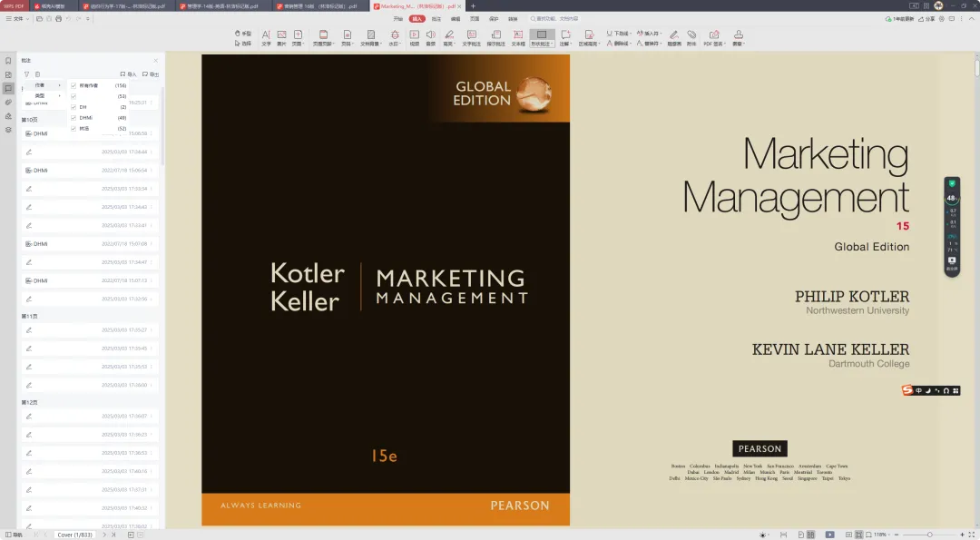Adjust the zoom slider in status bar
The height and width of the screenshot is (540, 980).
tap(929, 535)
